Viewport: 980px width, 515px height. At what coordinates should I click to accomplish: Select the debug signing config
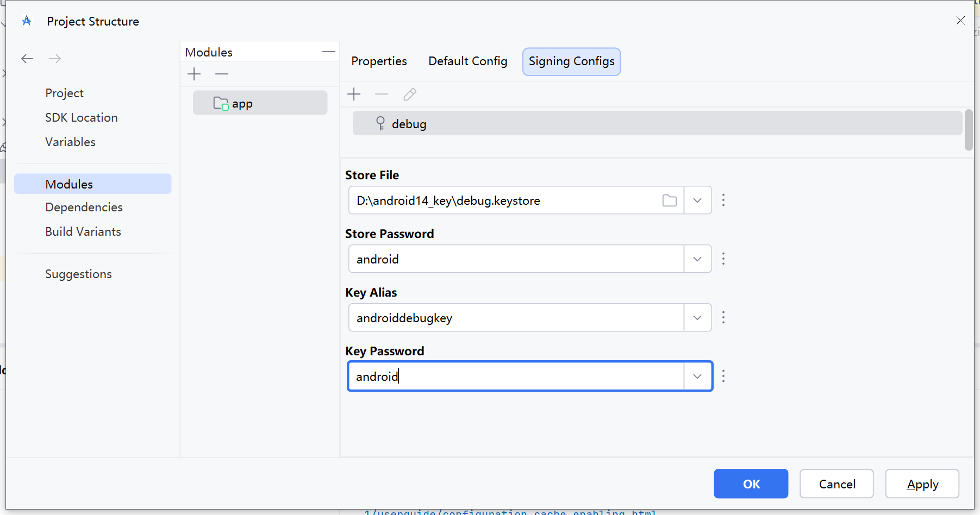657,124
